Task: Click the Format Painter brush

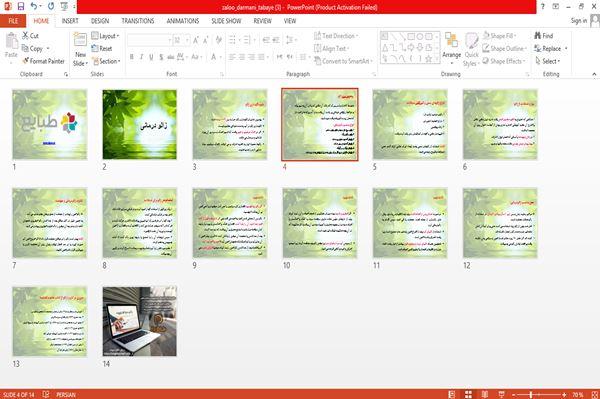Action: click(26, 61)
